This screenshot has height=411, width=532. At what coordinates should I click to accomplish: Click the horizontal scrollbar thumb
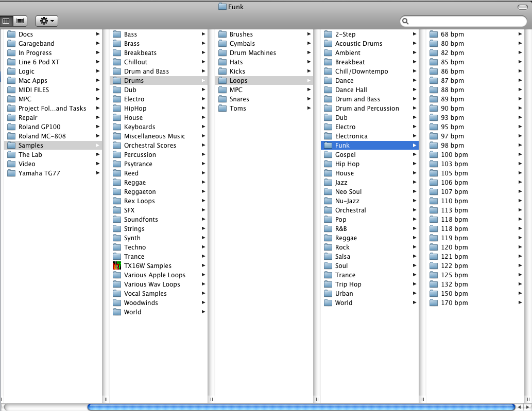(301, 407)
